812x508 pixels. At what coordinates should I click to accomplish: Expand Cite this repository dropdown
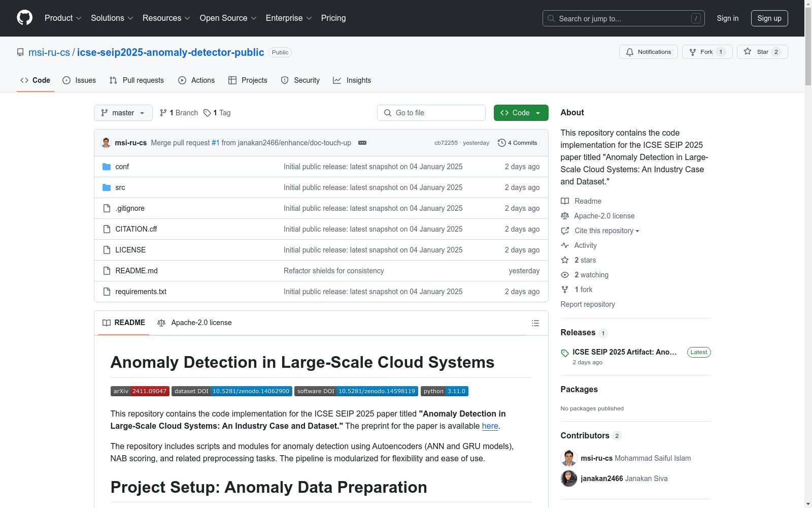606,231
